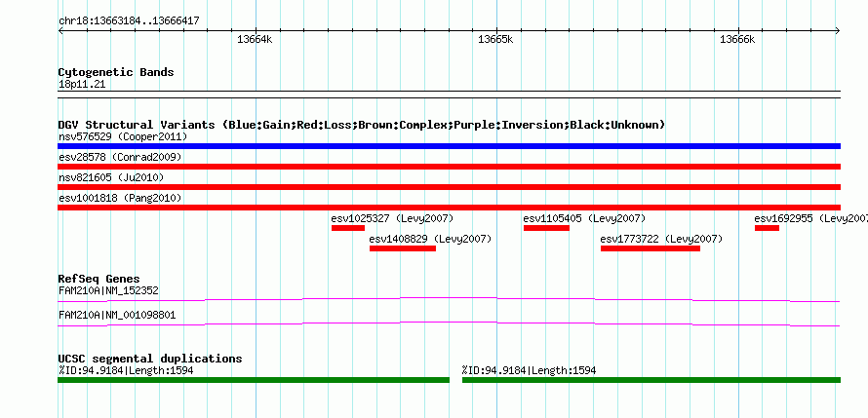The height and width of the screenshot is (418, 868).
Task: Click the FAM210A|NM_152352 gene label
Action: (x=109, y=290)
